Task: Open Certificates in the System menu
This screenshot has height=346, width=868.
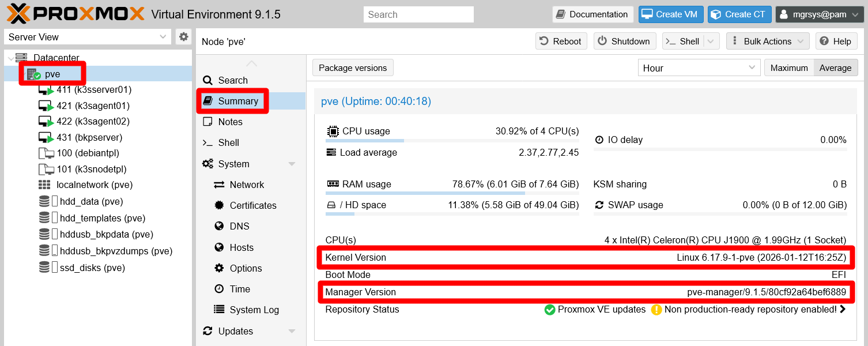Action: 252,205
